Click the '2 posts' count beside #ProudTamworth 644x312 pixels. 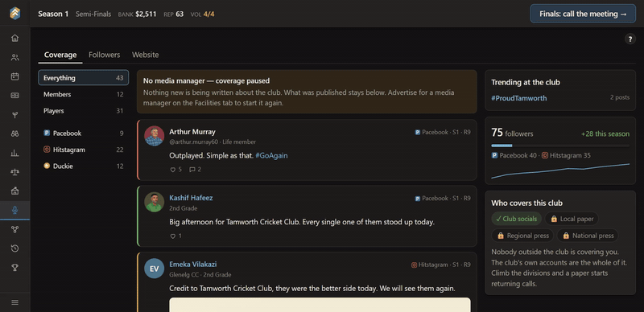pos(620,98)
